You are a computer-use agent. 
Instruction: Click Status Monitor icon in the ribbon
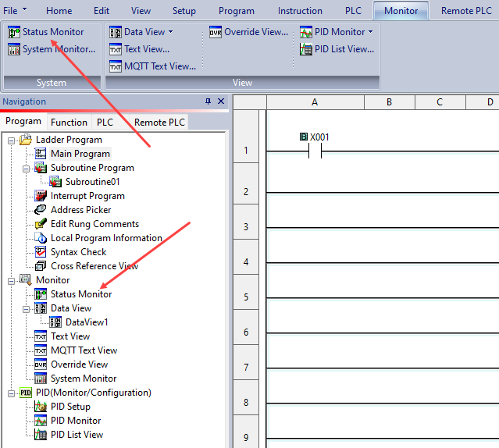coord(14,32)
